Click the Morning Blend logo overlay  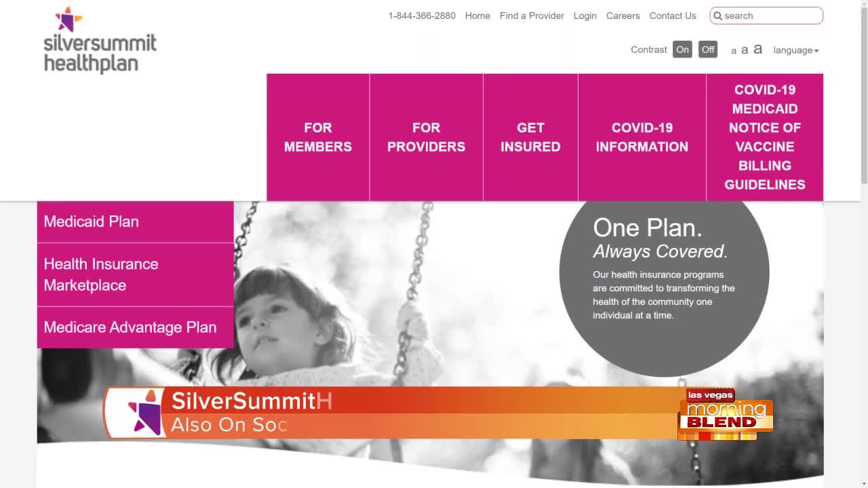(x=726, y=414)
